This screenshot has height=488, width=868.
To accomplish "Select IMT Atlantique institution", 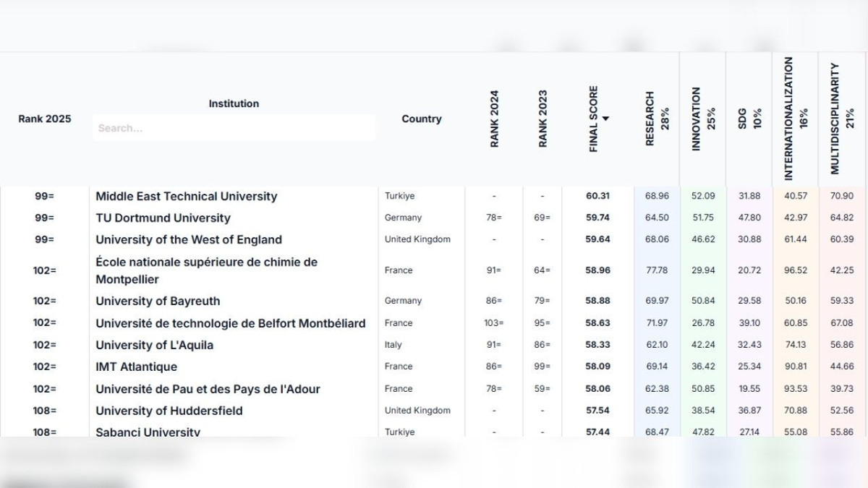I will tap(136, 367).
